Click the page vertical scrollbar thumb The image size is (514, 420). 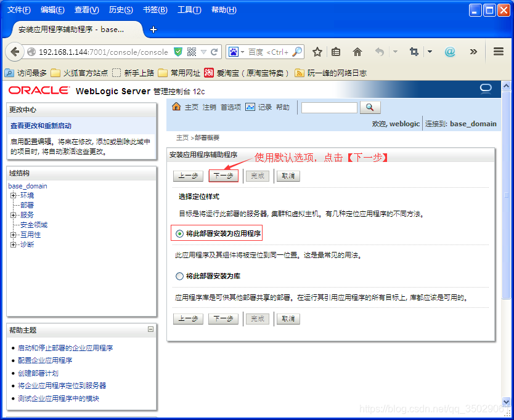[x=506, y=195]
